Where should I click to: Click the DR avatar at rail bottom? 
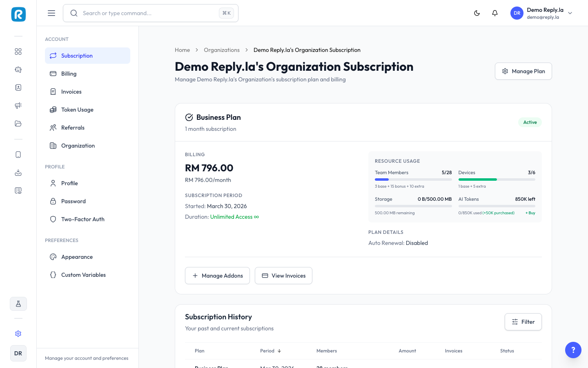click(18, 353)
